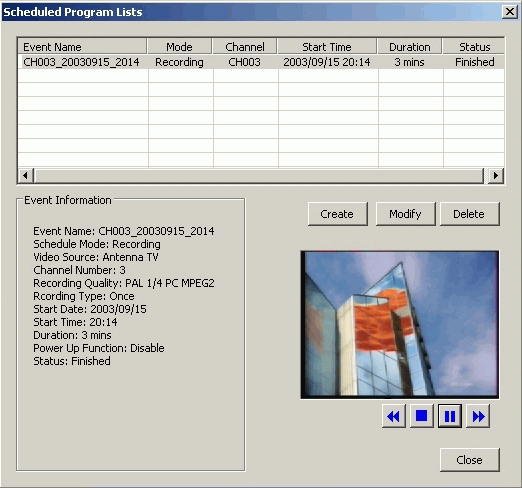This screenshot has width=522, height=488.
Task: Sort by the Mode column header
Action: pos(179,47)
